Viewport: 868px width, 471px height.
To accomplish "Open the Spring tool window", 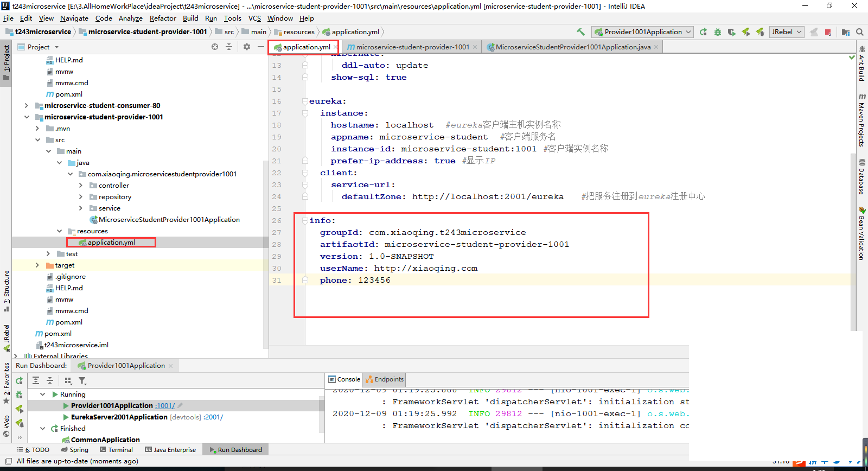I will (74, 450).
